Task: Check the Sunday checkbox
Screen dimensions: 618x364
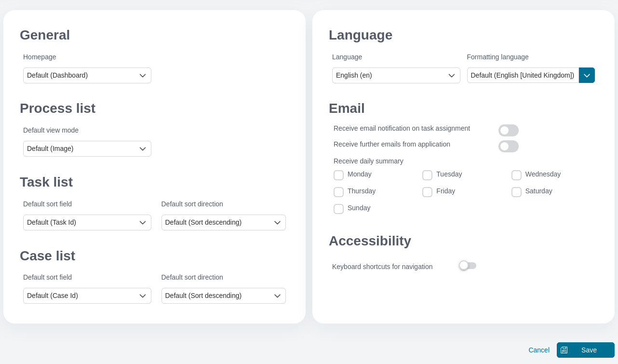Action: point(338,209)
